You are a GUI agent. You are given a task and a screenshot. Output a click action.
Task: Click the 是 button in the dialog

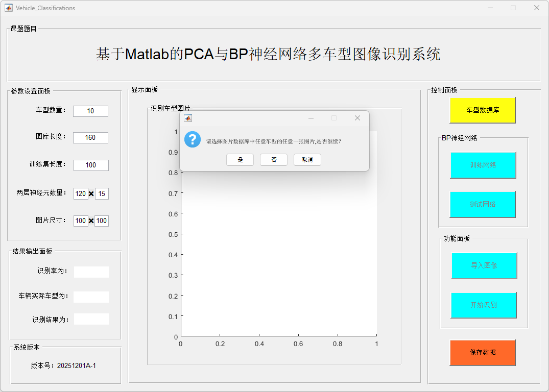[x=240, y=160]
